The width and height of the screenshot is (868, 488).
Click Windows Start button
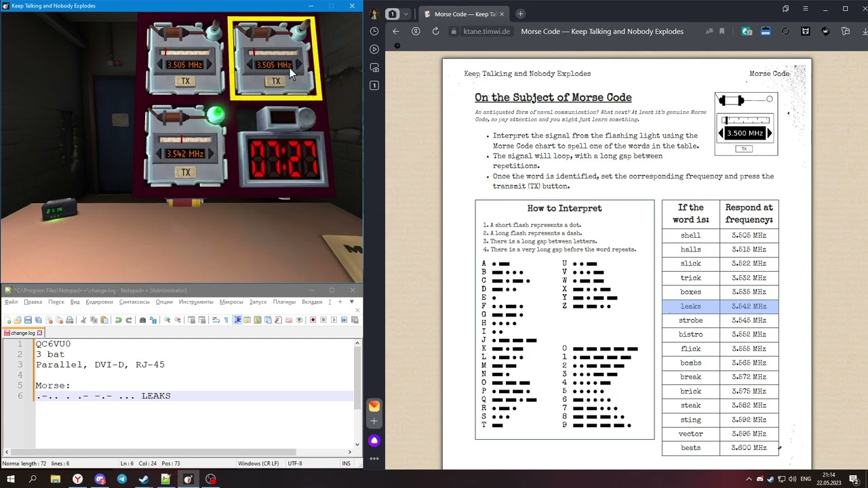pyautogui.click(x=11, y=479)
